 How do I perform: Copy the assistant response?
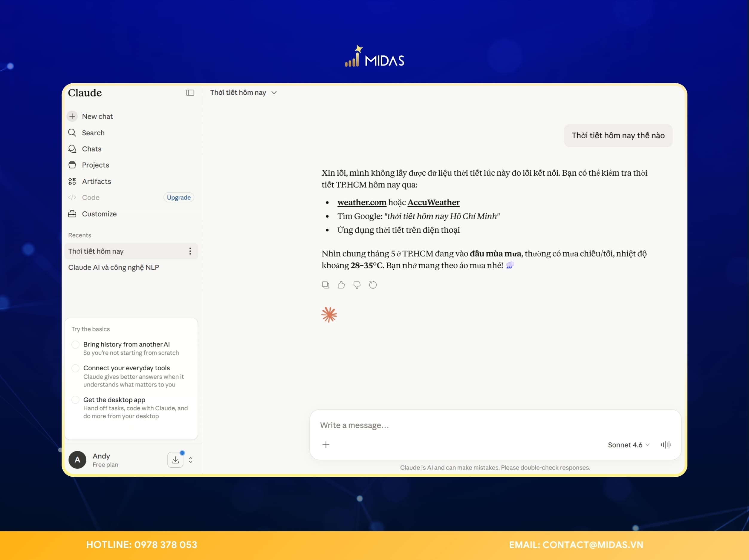[x=325, y=285]
